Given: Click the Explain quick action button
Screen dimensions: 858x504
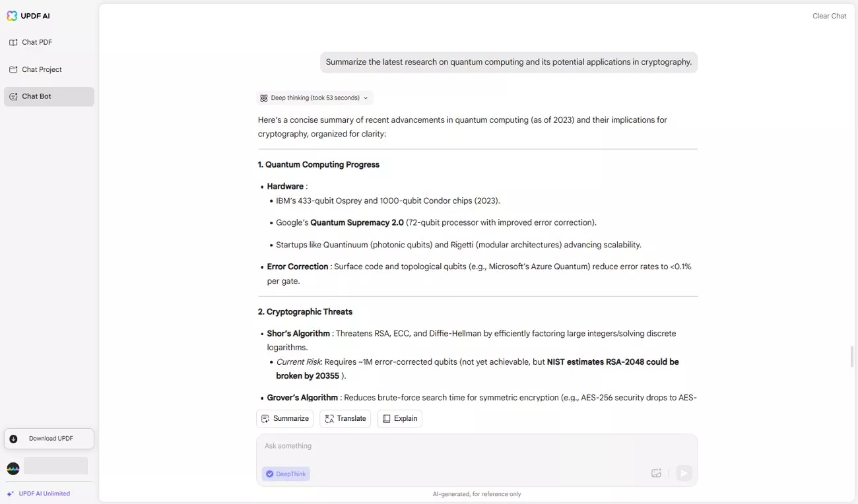Looking at the screenshot, I should 399,418.
